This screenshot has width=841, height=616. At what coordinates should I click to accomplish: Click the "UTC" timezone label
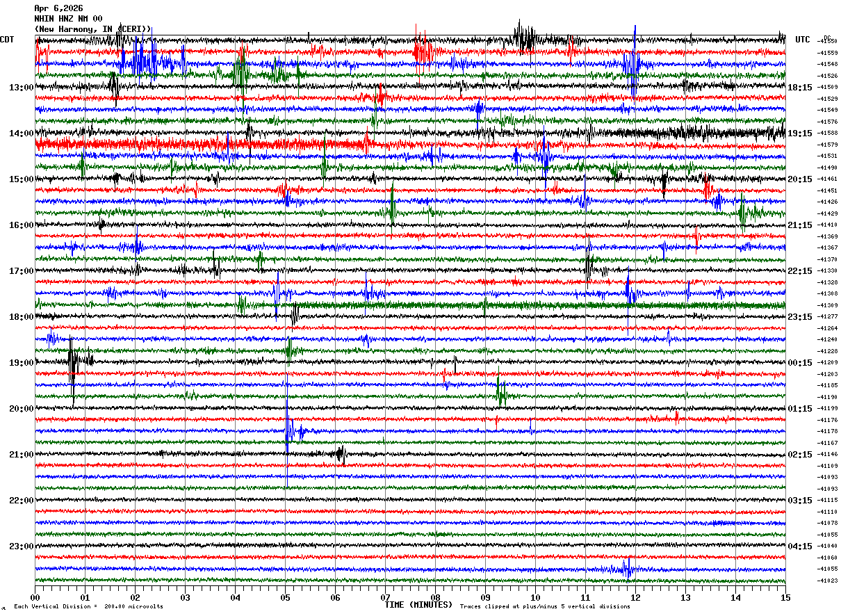[x=803, y=40]
